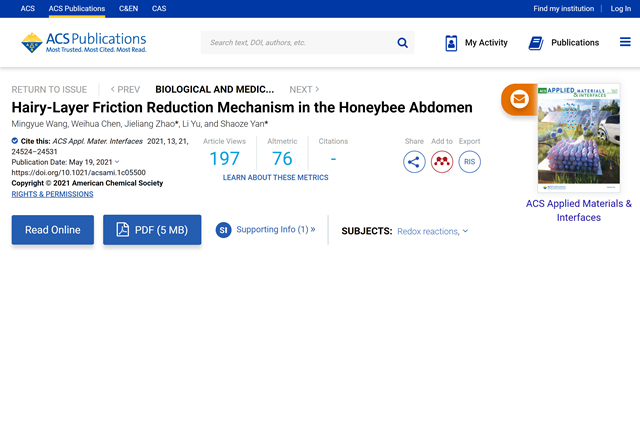Click the Share article icon

414,162
